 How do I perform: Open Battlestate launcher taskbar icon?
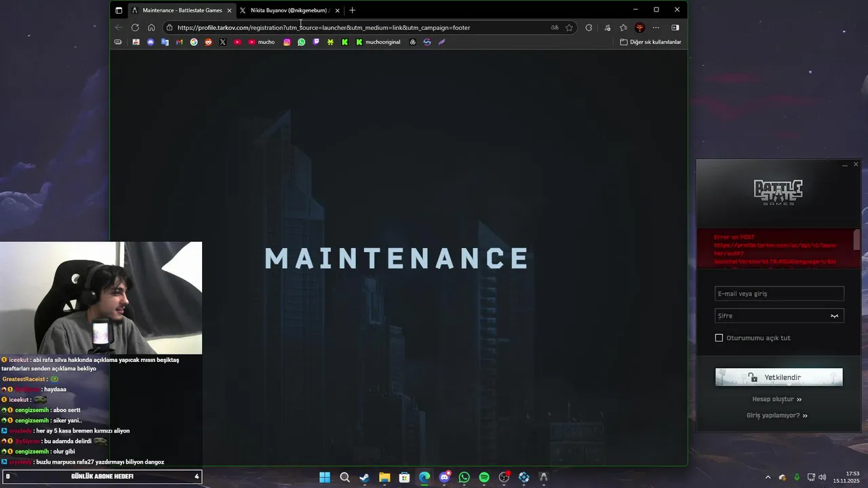coord(543,477)
